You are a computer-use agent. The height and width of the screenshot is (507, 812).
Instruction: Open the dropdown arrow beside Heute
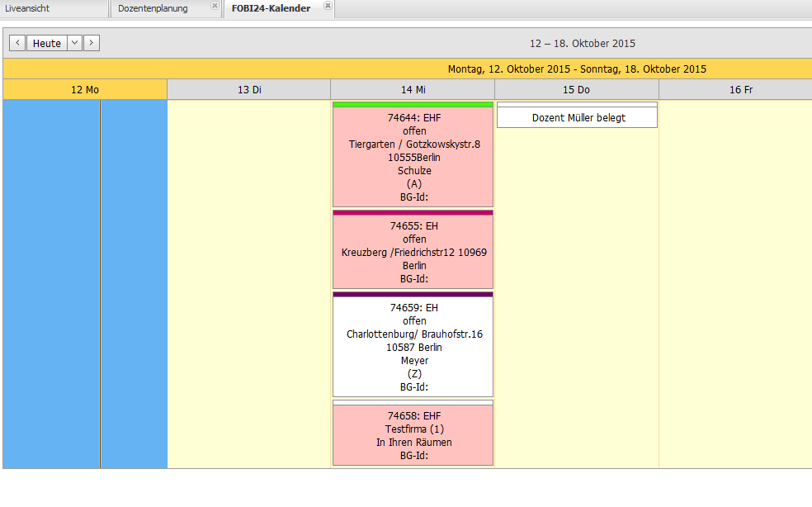[x=74, y=43]
